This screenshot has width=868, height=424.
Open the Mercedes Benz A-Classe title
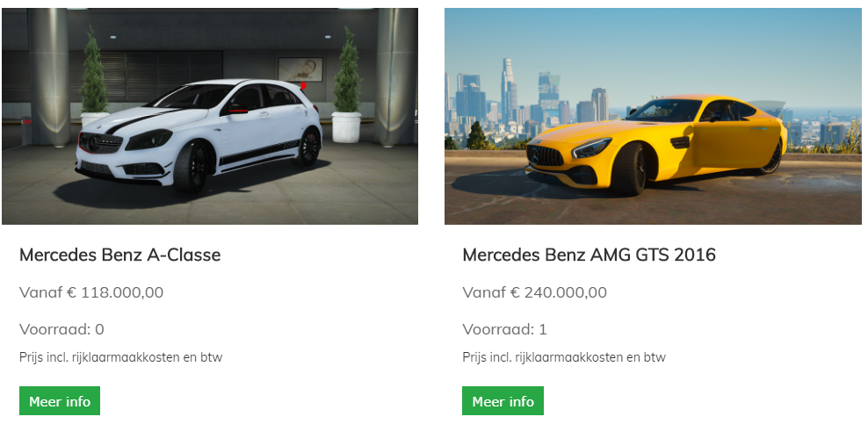[x=120, y=255]
